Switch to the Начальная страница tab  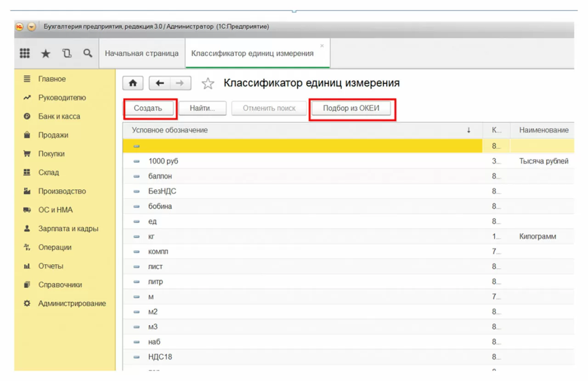142,53
